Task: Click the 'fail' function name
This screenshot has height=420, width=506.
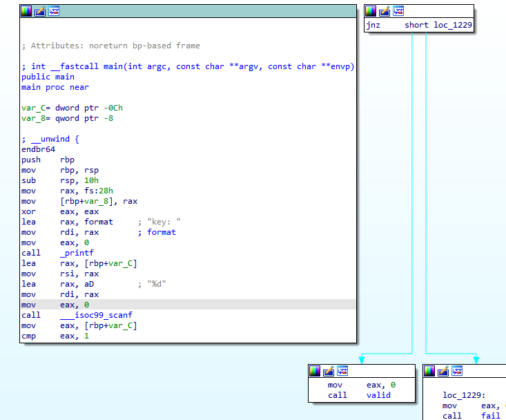Action: pos(491,416)
